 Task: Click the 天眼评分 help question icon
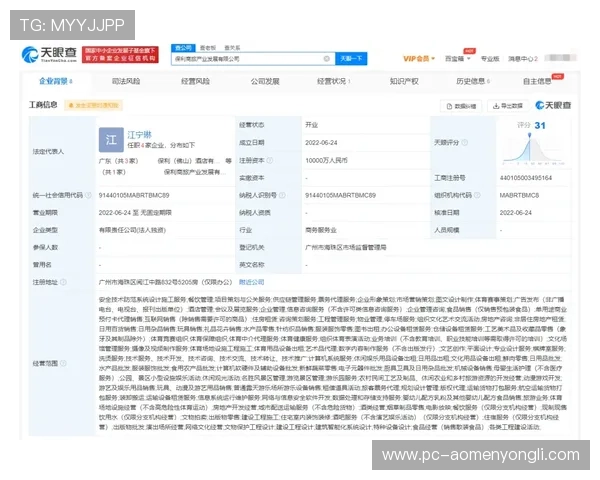click(464, 143)
